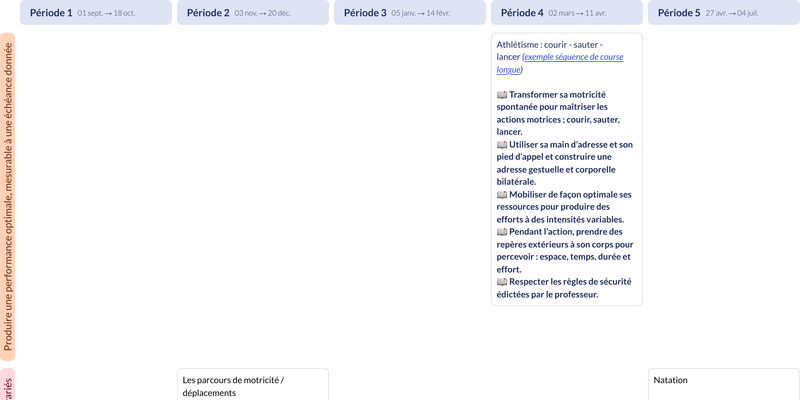Click the book icon before 'Utiliser sa main d'adresse'
This screenshot has width=800, height=400.
point(502,145)
